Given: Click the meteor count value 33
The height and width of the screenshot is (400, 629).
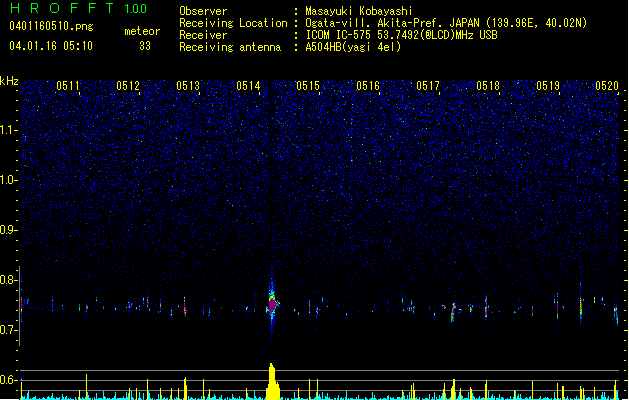Looking at the screenshot, I should (x=145, y=46).
